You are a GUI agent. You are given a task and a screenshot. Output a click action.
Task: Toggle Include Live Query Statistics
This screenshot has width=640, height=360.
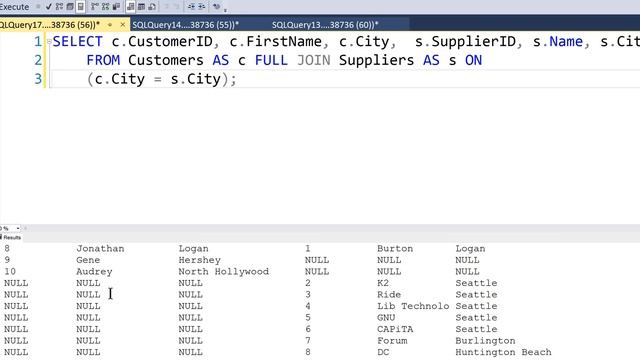(x=105, y=7)
